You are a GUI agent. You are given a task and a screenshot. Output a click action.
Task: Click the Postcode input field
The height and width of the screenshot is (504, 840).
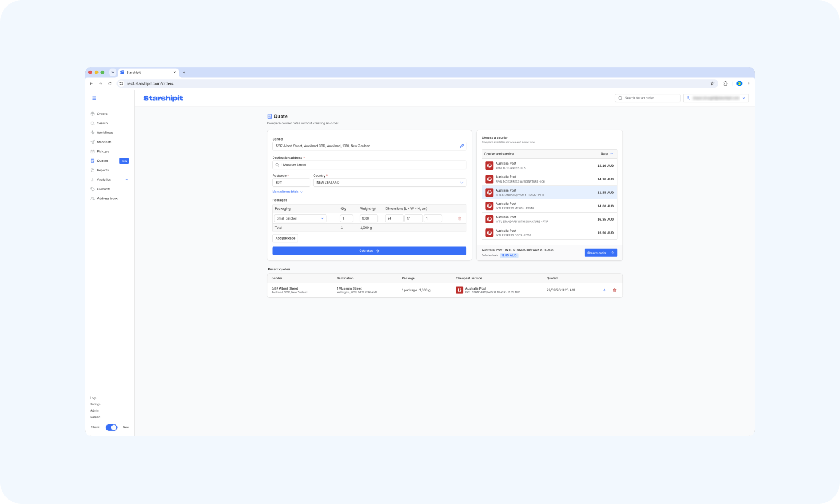click(x=291, y=183)
